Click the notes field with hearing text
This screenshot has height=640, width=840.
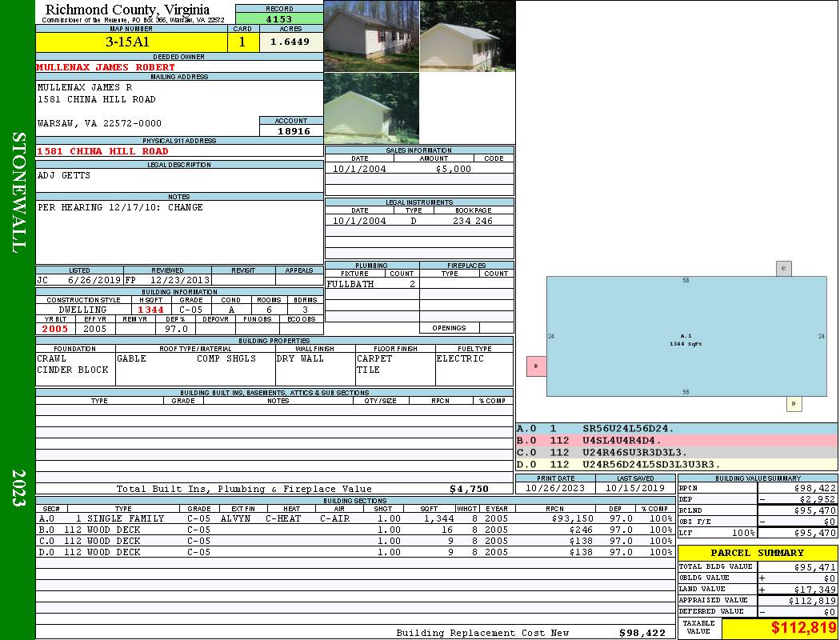[x=179, y=232]
